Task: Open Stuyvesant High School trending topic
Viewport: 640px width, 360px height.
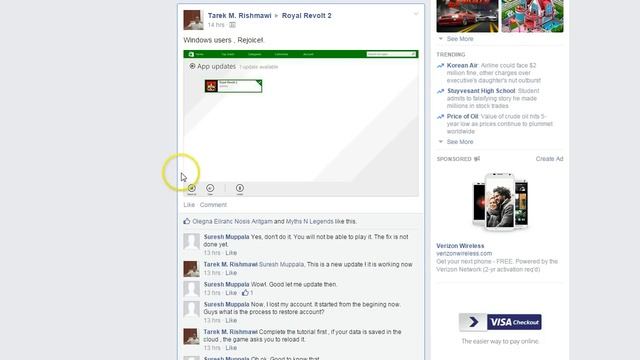Action: click(x=481, y=91)
